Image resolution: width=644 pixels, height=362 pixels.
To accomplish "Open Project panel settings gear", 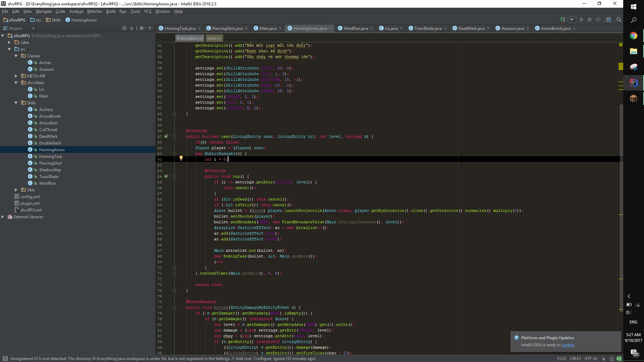I will tap(142, 28).
